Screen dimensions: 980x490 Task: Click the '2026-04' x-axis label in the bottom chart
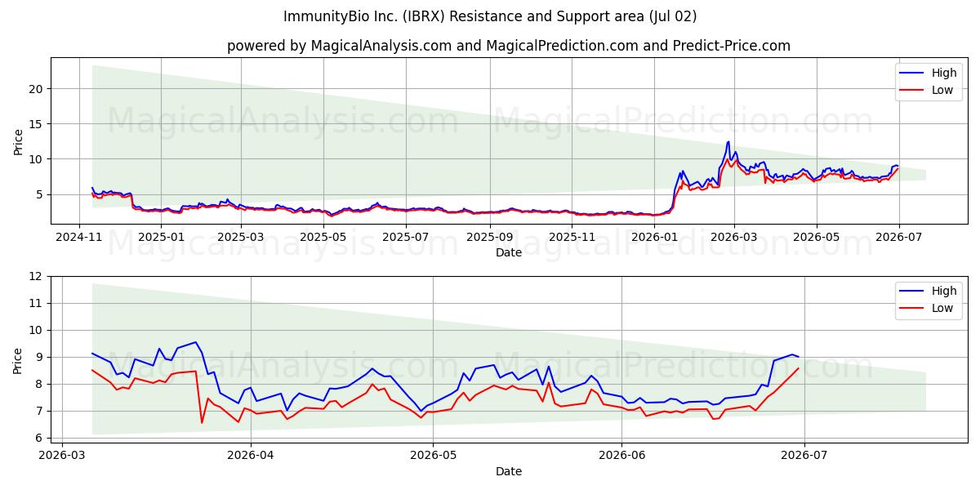click(x=250, y=457)
